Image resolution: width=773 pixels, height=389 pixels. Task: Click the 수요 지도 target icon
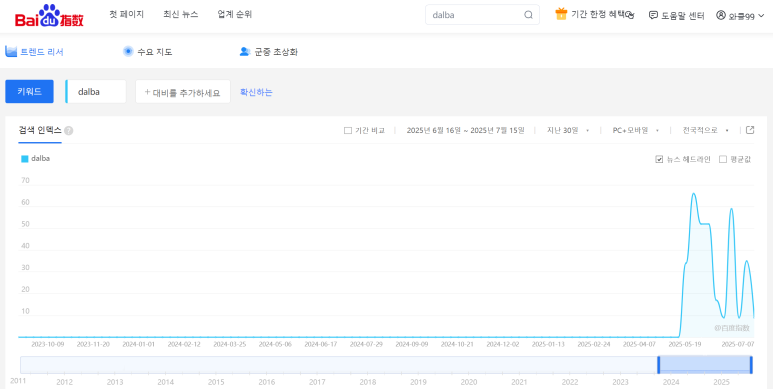pos(128,51)
